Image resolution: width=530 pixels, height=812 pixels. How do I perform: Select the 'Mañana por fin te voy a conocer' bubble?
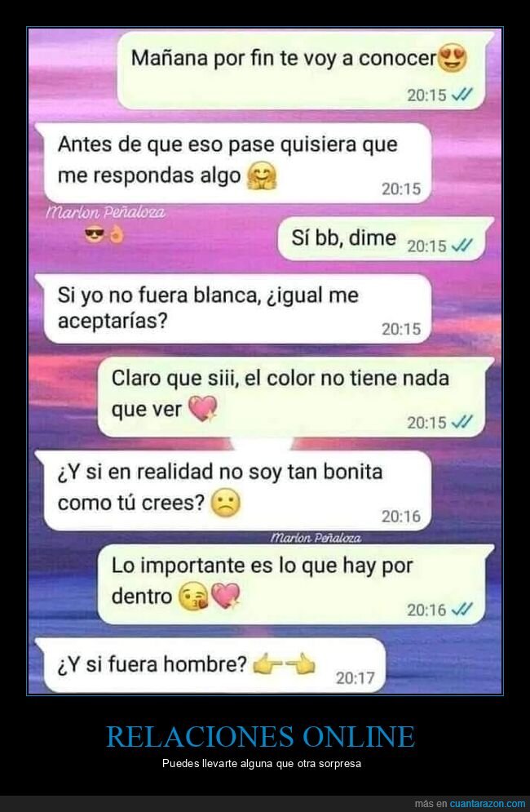[306, 70]
